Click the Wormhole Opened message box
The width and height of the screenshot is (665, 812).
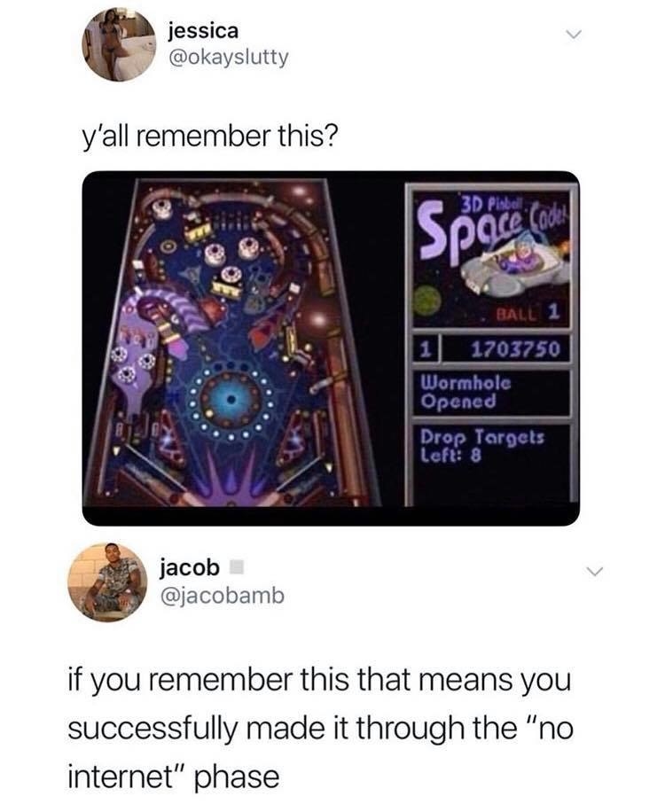(x=491, y=392)
